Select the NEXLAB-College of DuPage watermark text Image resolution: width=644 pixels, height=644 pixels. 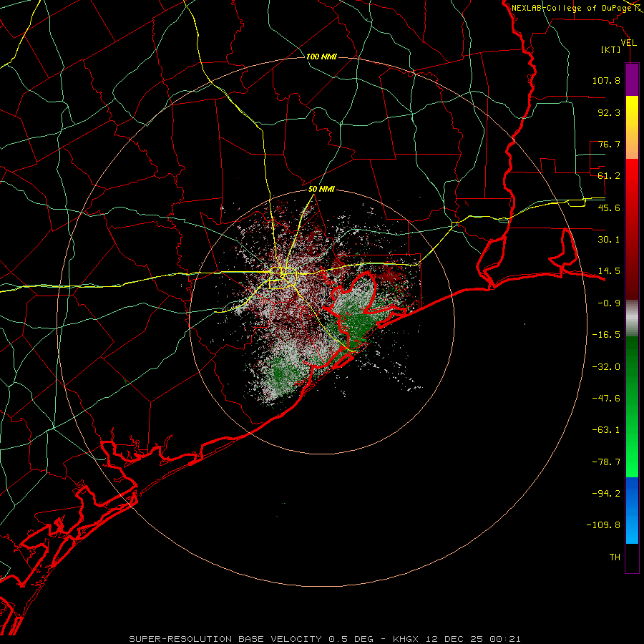coord(572,8)
